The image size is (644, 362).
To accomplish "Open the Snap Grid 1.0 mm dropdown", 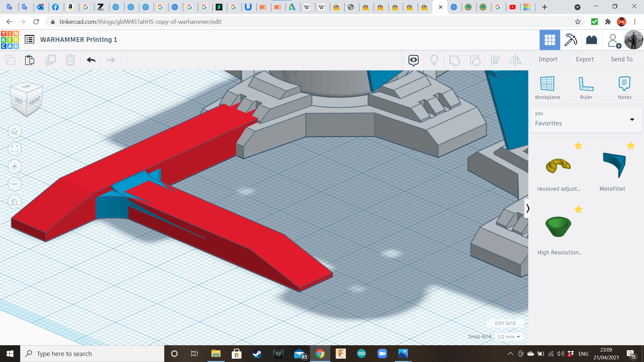I will tap(508, 337).
